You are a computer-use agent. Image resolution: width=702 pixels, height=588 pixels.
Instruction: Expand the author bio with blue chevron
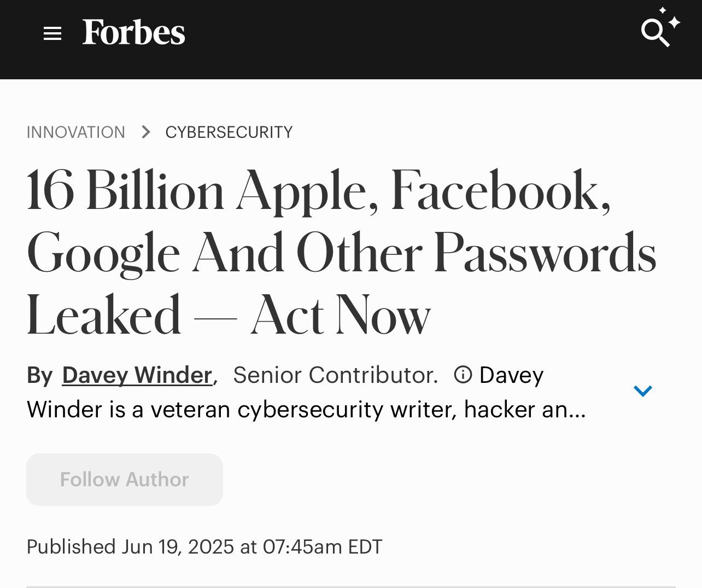click(642, 391)
